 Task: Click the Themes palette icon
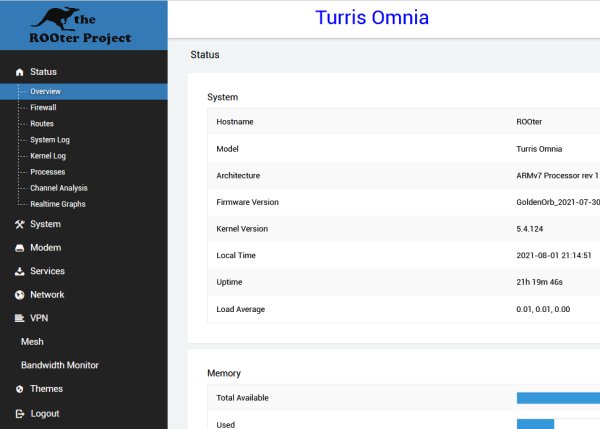click(20, 389)
